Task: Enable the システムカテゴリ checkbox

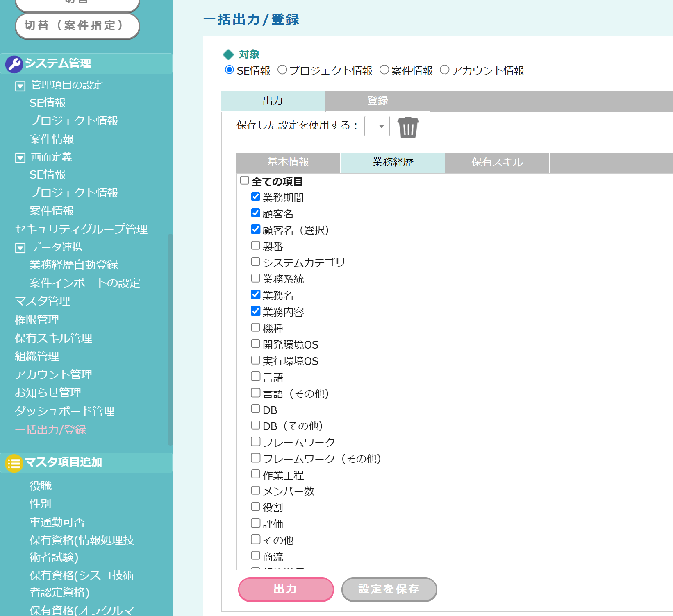Action: point(256,262)
